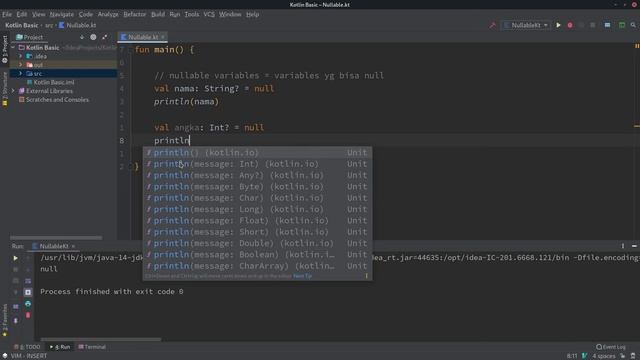The width and height of the screenshot is (640, 360).
Task: Collapse the Kotlin Basic project root
Action: [13, 47]
